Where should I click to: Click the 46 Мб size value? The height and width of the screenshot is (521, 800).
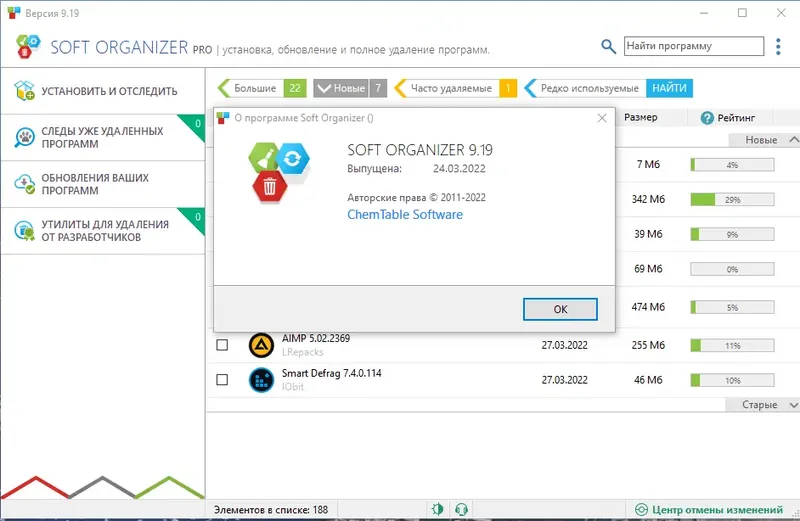[648, 380]
